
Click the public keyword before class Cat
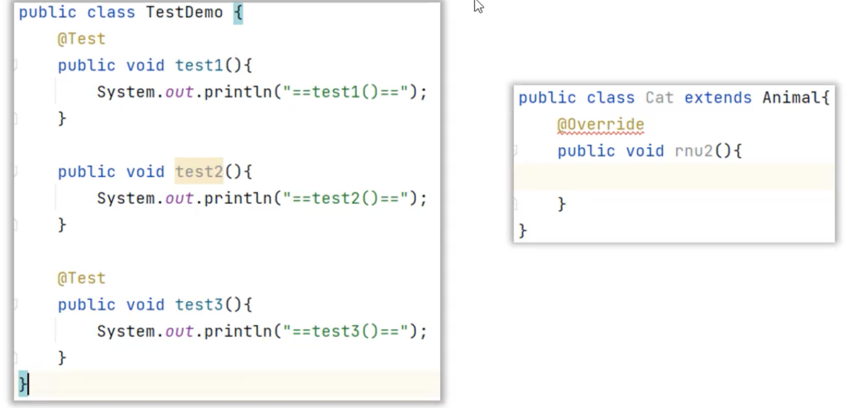click(547, 98)
